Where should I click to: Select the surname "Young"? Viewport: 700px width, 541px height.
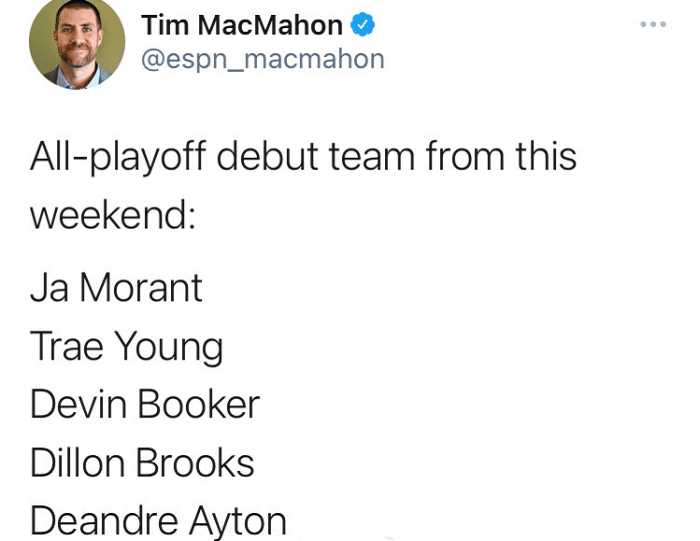tap(168, 348)
